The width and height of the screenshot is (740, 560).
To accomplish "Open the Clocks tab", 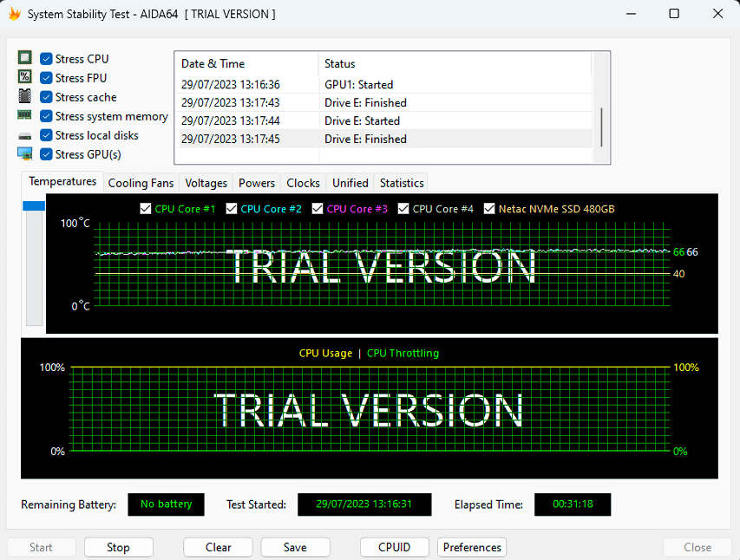I will click(x=303, y=183).
